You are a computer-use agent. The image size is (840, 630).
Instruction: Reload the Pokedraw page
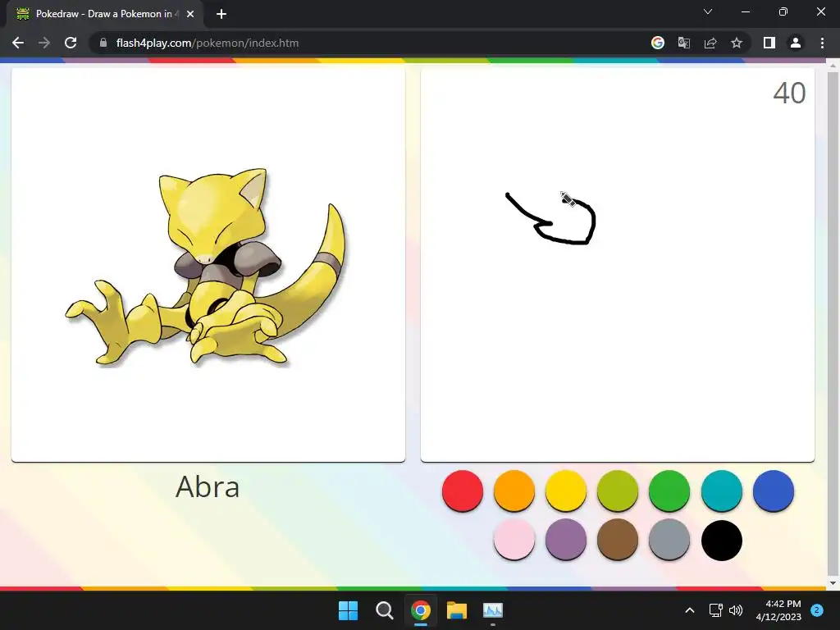tap(71, 43)
